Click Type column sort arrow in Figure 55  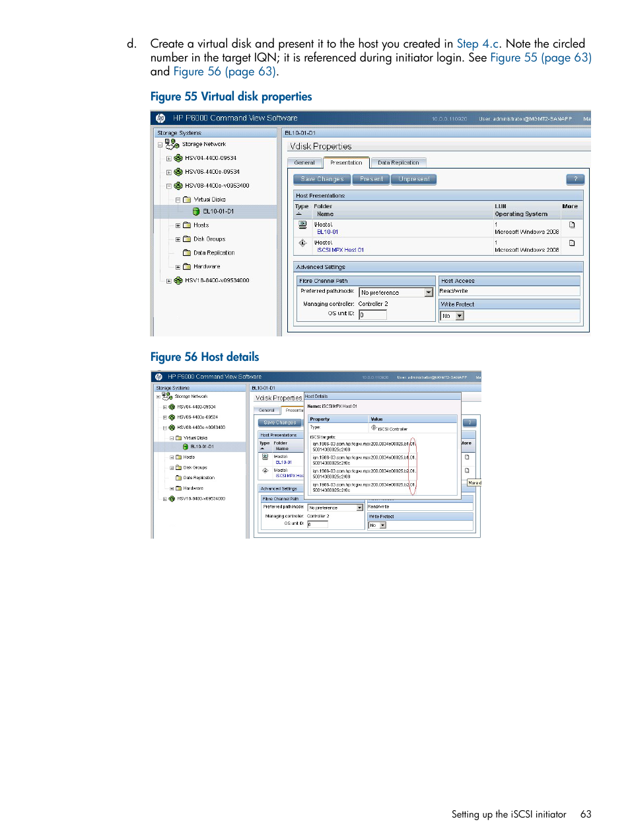click(x=298, y=214)
